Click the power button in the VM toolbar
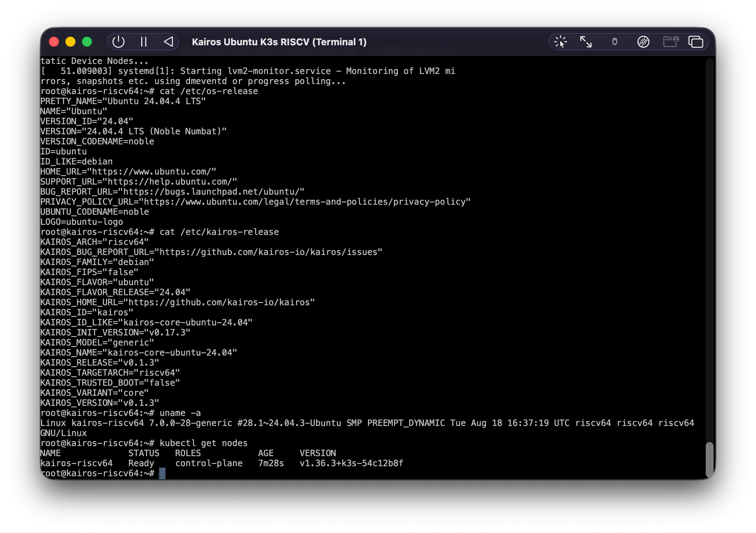This screenshot has width=756, height=533. [x=118, y=42]
